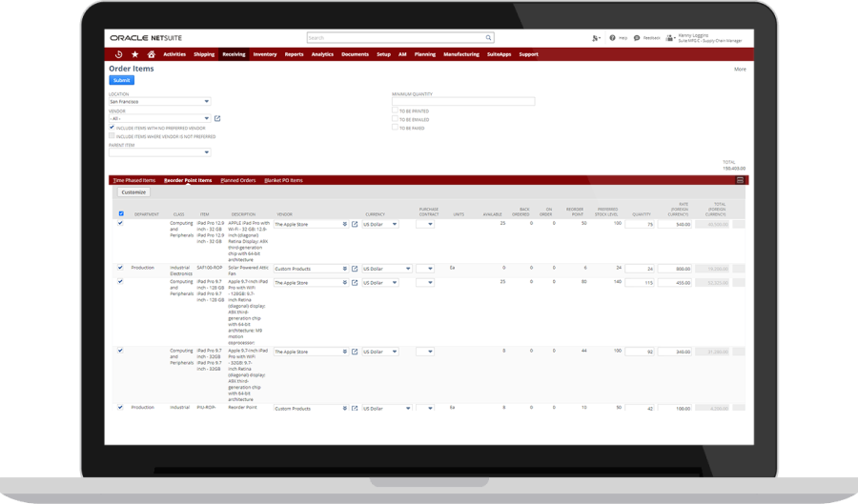Open the Analytics menu
858x504 pixels.
(x=322, y=54)
